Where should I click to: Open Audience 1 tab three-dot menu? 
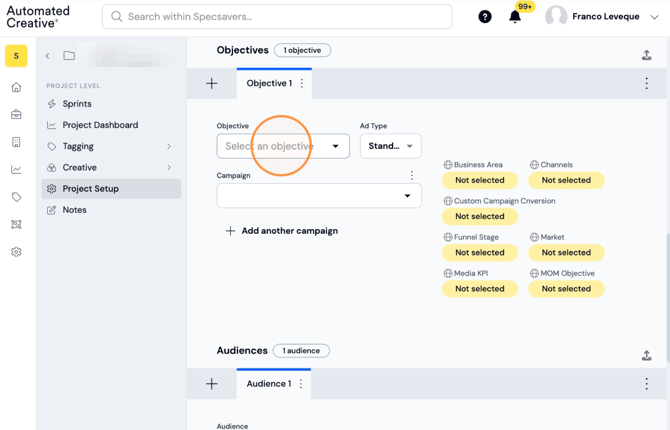[x=301, y=384]
